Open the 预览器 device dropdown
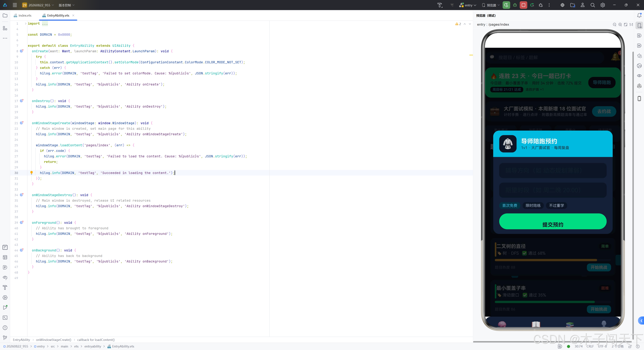644x350 pixels. coord(491,5)
